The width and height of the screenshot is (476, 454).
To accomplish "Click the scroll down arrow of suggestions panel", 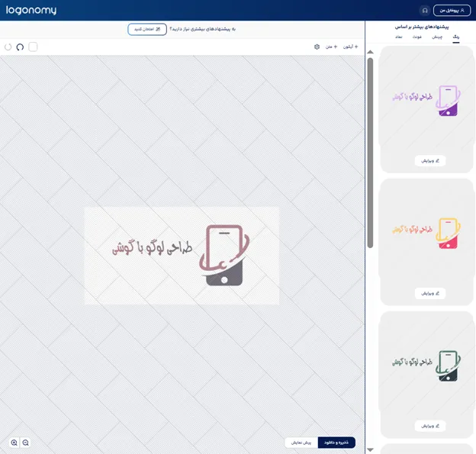I will [x=371, y=449].
